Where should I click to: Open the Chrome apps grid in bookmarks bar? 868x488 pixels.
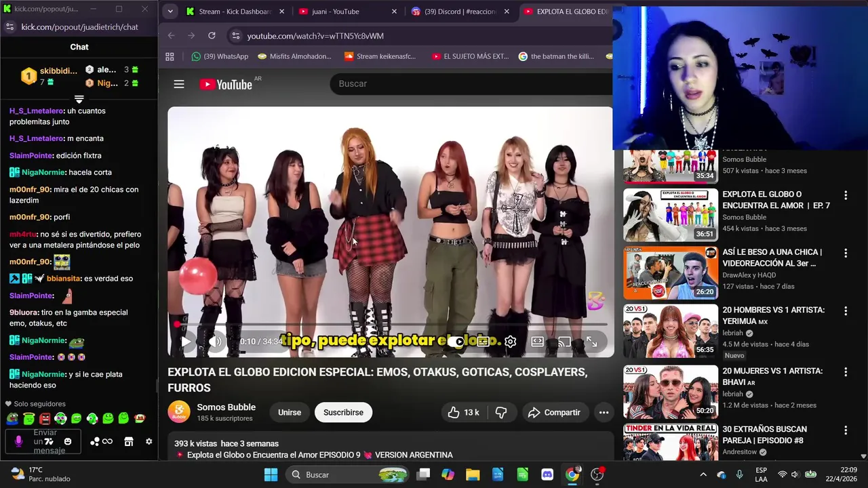coord(170,56)
